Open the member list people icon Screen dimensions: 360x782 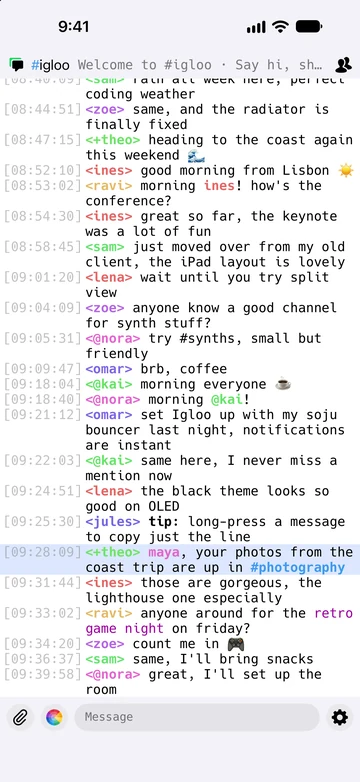343,64
